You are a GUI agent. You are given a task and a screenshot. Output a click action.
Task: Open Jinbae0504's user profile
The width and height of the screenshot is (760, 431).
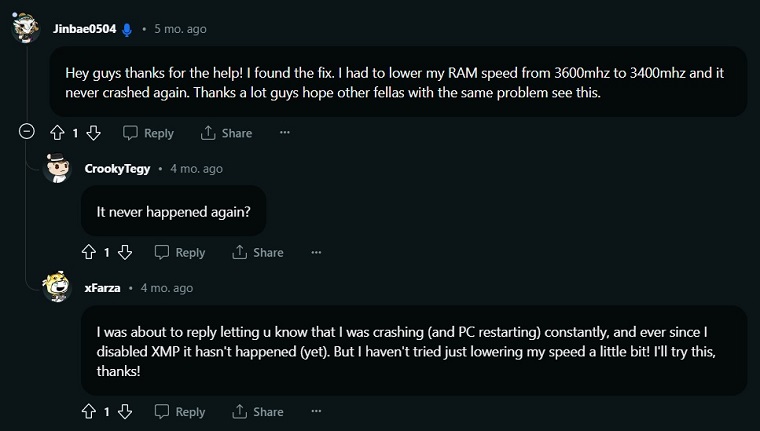tap(85, 29)
